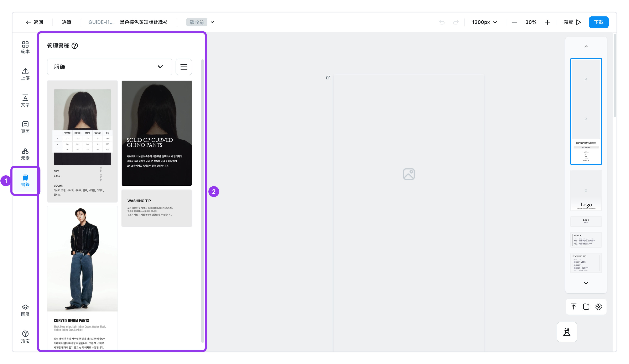Open the 選單 menu

click(x=67, y=22)
